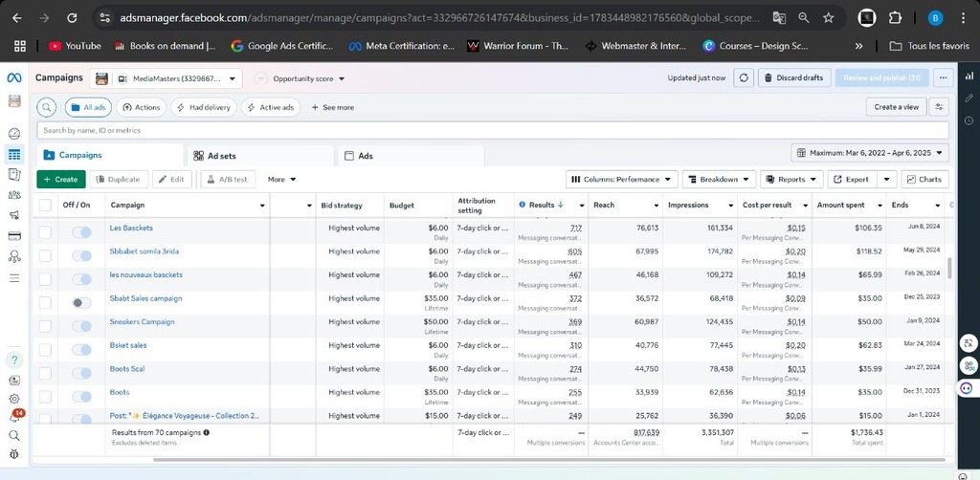Reload the page in browser
Screen dimensions: 980x480
[72, 18]
